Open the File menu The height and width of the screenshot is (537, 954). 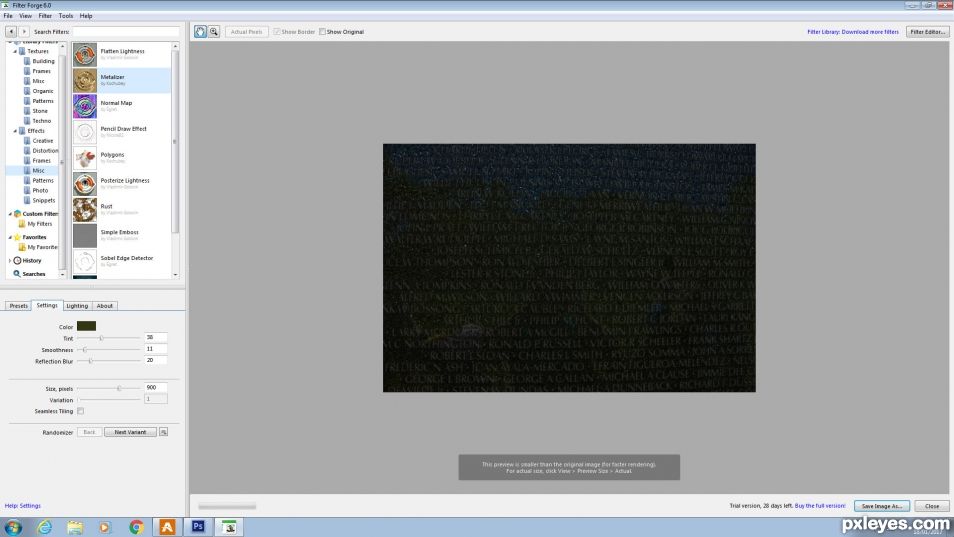[8, 16]
